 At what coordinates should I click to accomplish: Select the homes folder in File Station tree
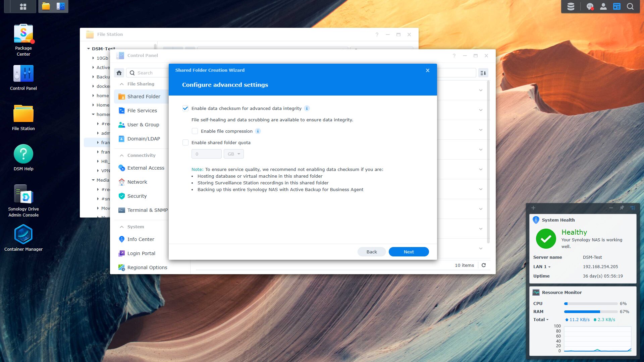103,114
